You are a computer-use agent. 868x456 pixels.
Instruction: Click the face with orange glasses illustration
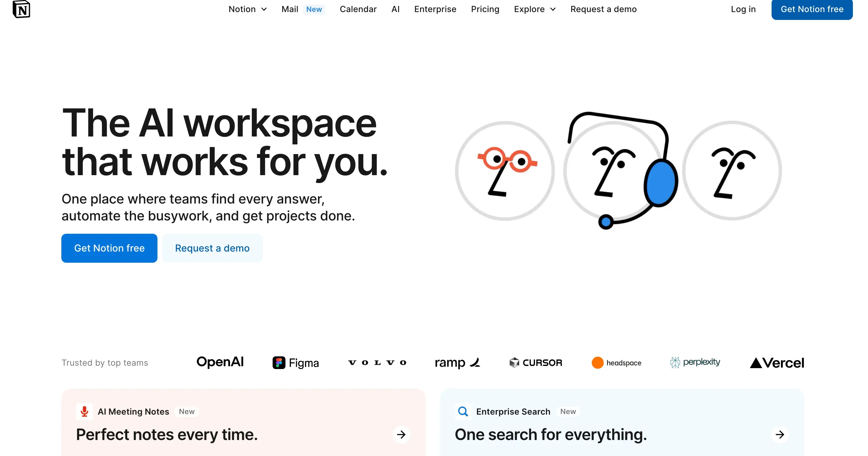[505, 171]
